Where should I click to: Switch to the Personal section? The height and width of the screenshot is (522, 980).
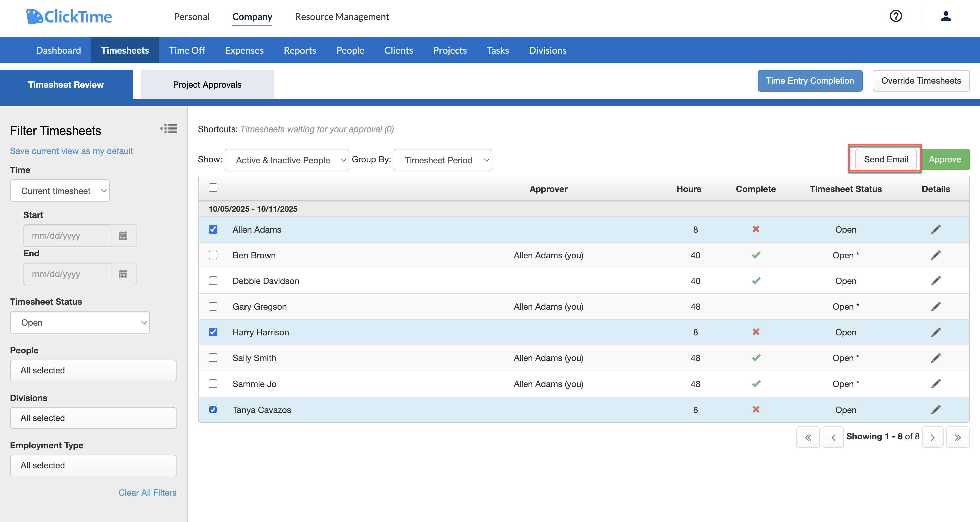click(192, 17)
